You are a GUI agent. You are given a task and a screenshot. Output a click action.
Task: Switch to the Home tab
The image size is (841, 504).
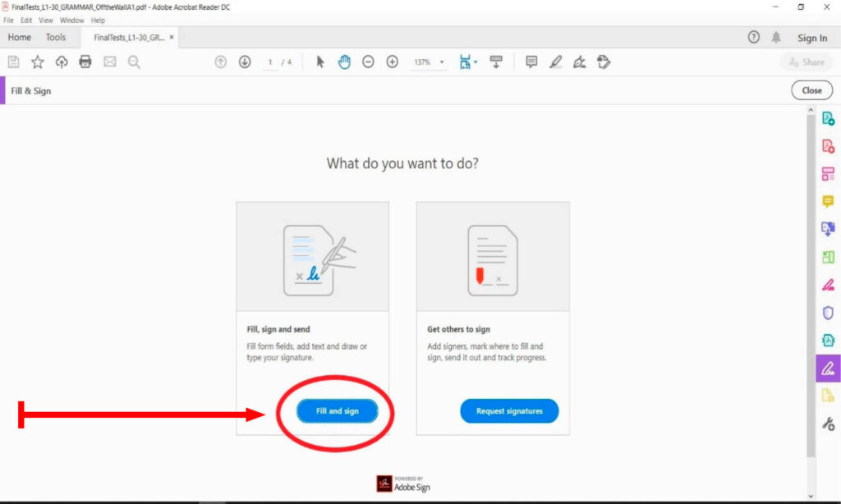20,38
